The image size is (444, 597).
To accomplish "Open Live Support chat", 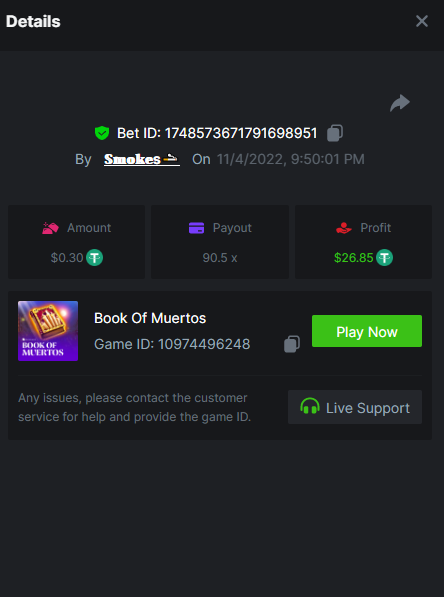I will pos(355,407).
